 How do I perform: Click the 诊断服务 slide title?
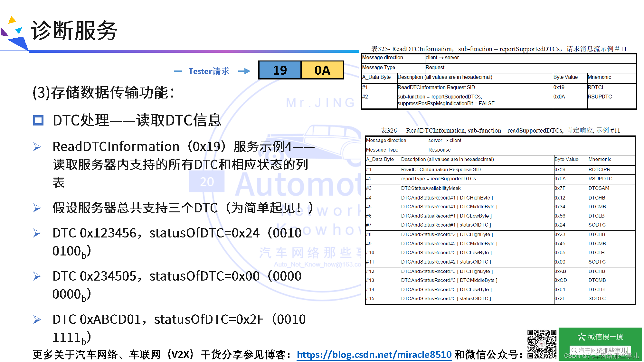[x=74, y=31]
